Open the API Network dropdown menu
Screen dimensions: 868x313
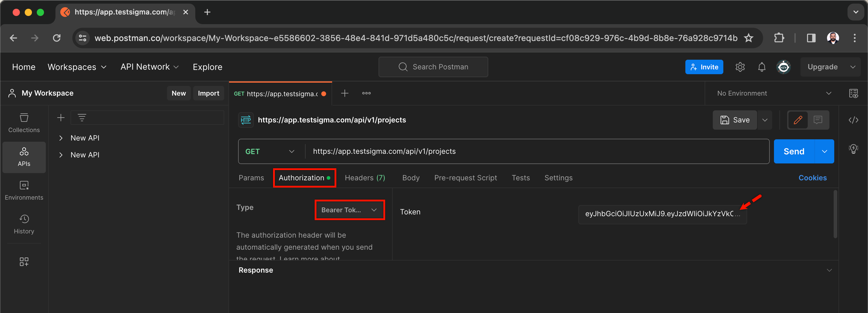pos(149,67)
